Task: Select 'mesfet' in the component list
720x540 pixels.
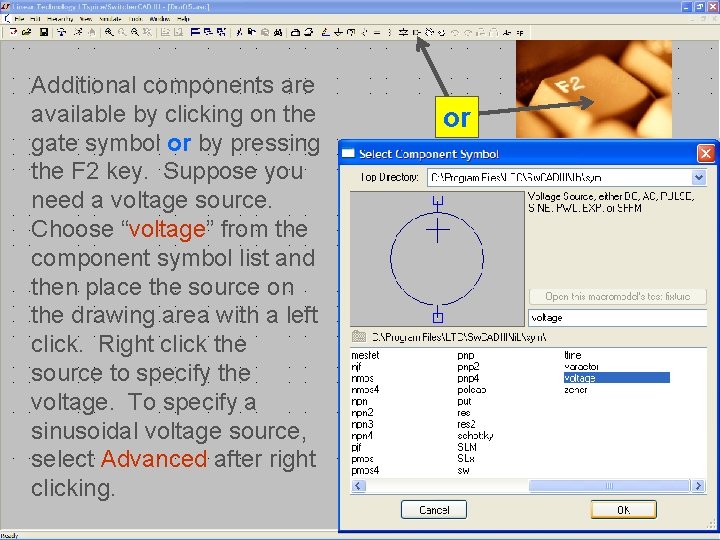Action: [365, 355]
